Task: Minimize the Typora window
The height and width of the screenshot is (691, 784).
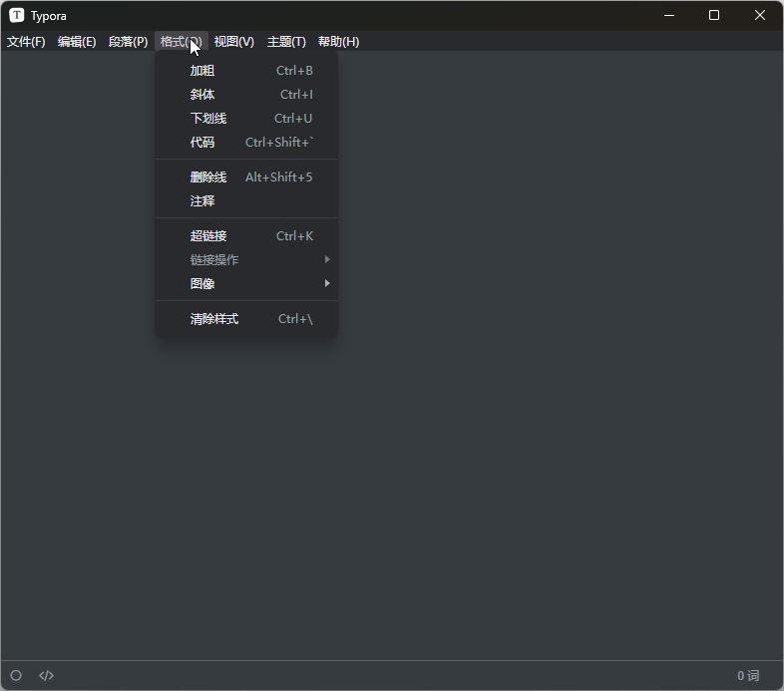Action: coord(669,16)
